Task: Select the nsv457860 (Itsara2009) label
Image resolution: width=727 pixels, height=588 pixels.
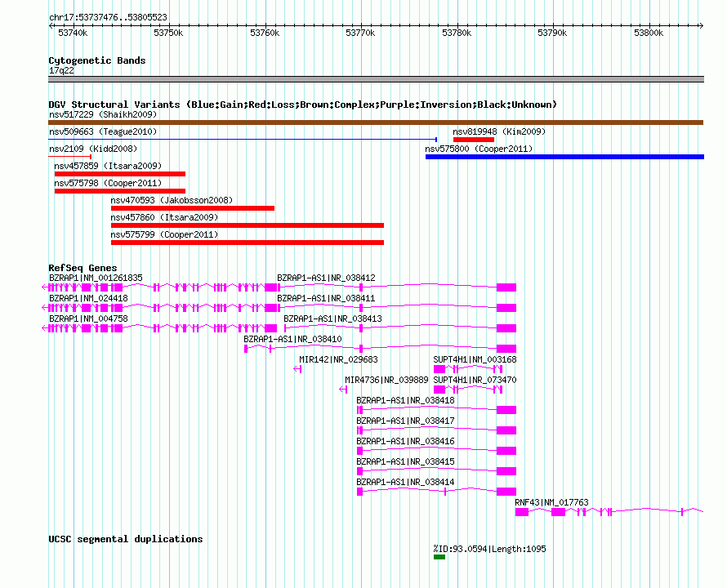Action: click(x=164, y=217)
